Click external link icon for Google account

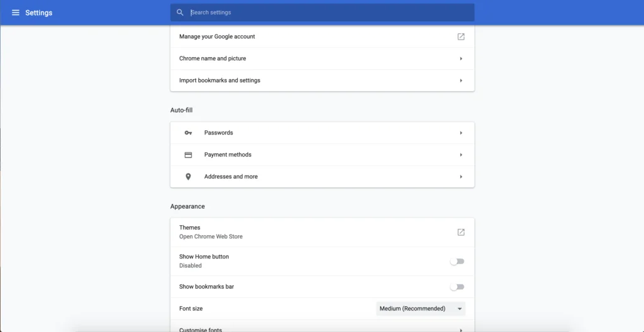coord(461,36)
